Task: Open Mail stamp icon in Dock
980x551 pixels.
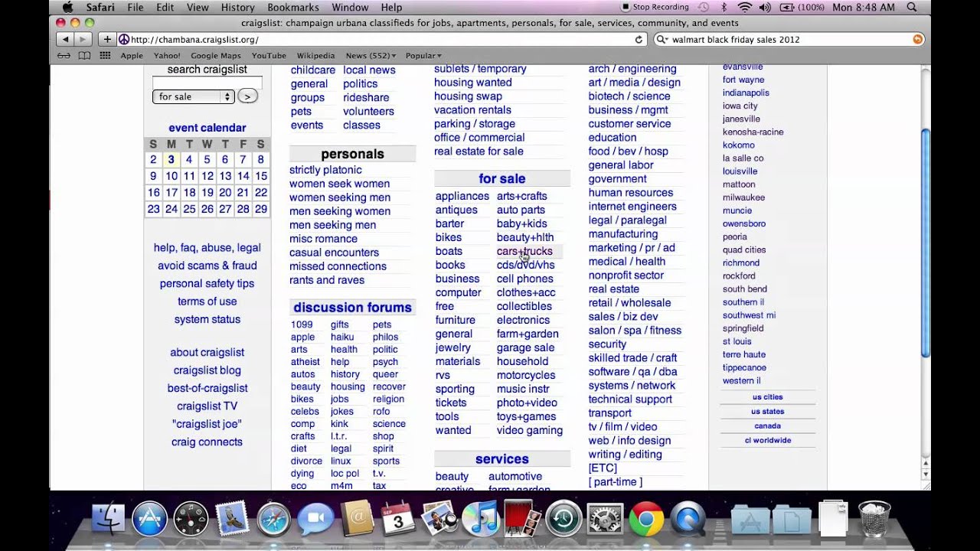Action: tap(232, 519)
